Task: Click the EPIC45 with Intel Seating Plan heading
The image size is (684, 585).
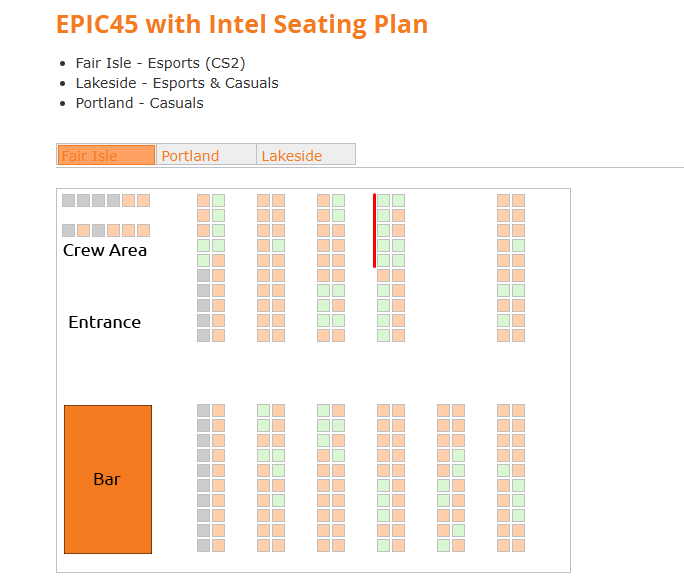Action: (x=242, y=24)
